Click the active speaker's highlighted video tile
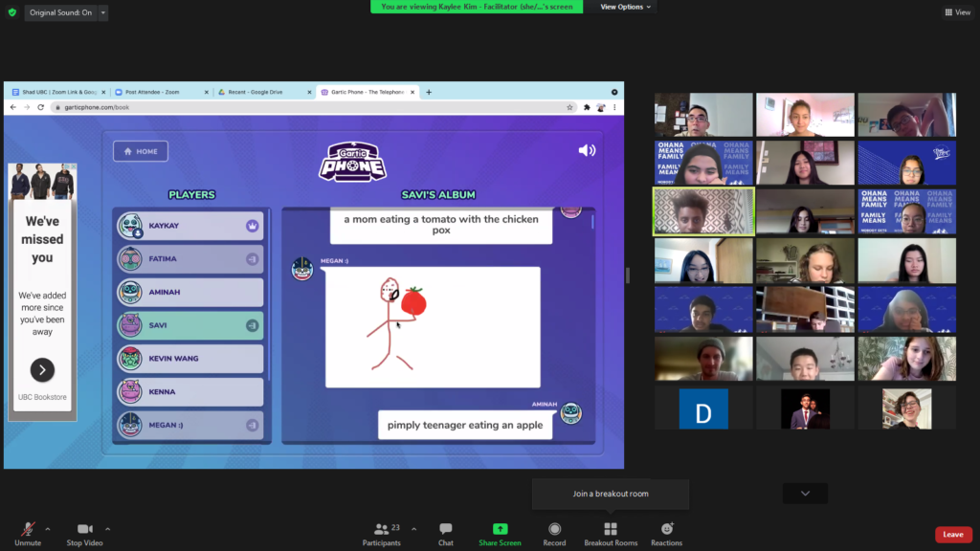The image size is (980, 551). point(703,211)
